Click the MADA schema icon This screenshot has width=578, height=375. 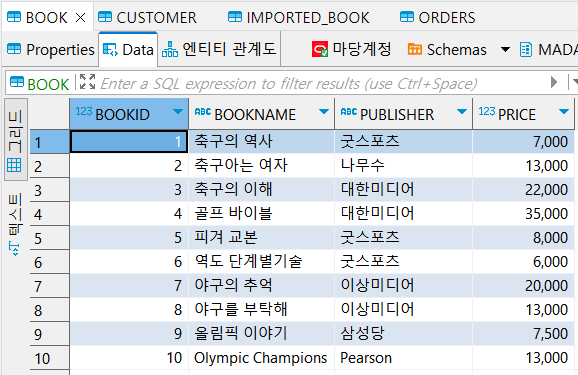click(525, 49)
